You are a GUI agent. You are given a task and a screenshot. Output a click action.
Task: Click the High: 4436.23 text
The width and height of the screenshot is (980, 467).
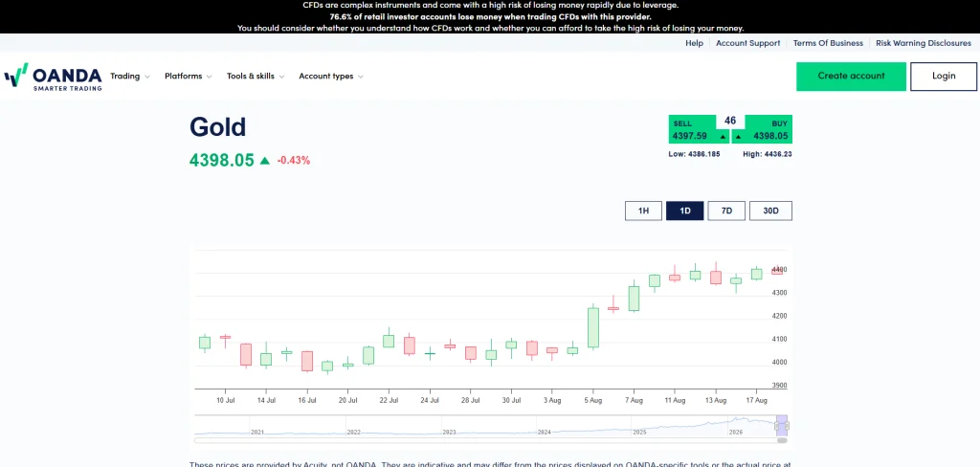click(x=767, y=154)
